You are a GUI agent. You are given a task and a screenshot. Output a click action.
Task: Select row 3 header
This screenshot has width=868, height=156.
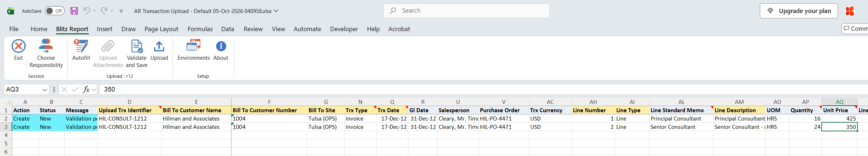pos(6,127)
